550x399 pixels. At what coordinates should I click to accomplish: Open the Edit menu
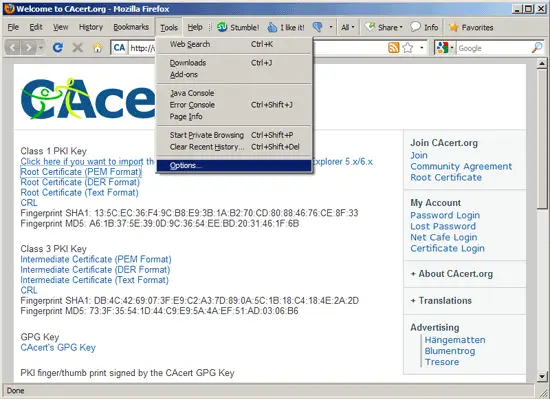pos(36,27)
